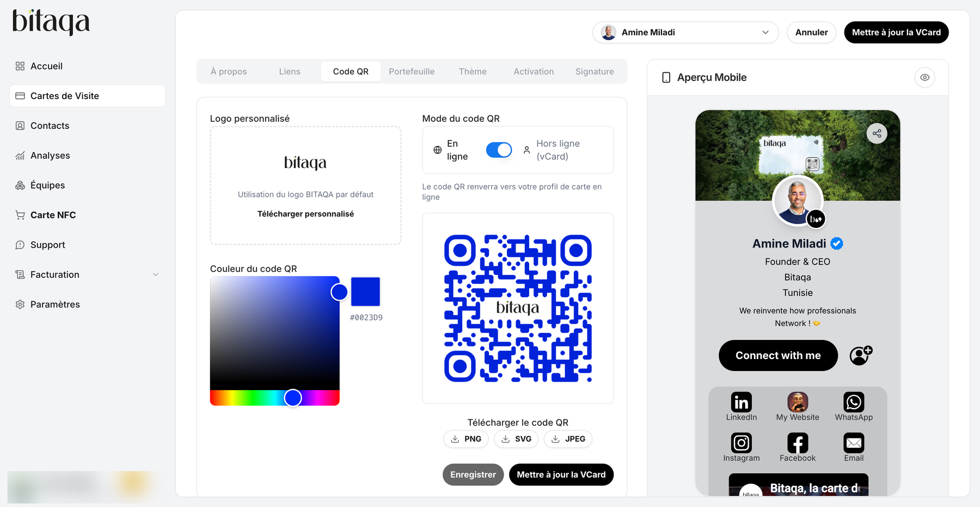Click the bitaqa logo in the sidebar

51,22
